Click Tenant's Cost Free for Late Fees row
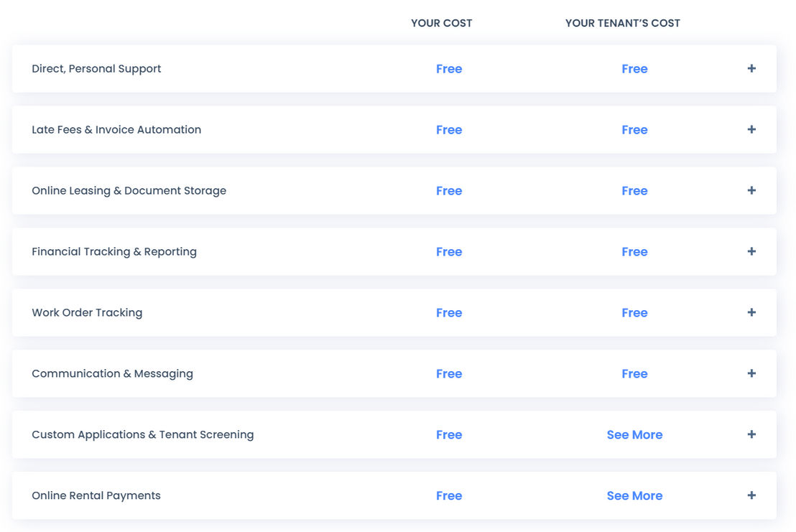Screen dimensions: 796x532 634,130
